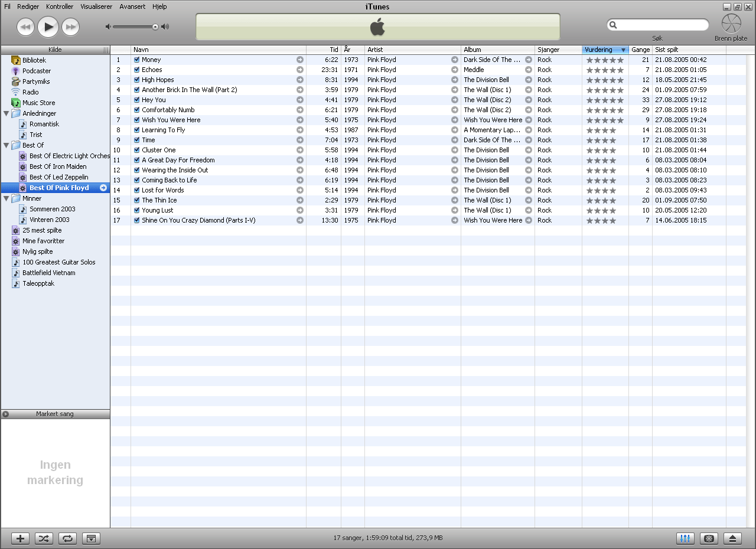Uncheck the Learning To Fly checkbox
The height and width of the screenshot is (549, 756).
137,130
